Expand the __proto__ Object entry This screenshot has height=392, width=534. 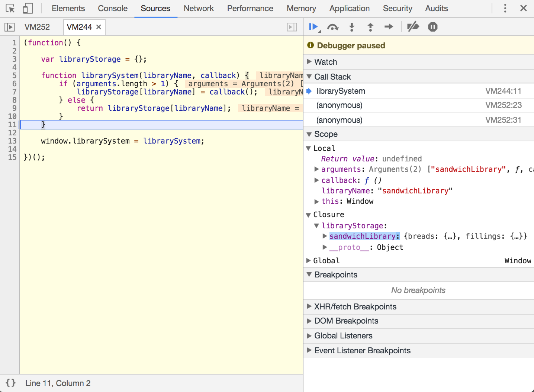pyautogui.click(x=325, y=247)
